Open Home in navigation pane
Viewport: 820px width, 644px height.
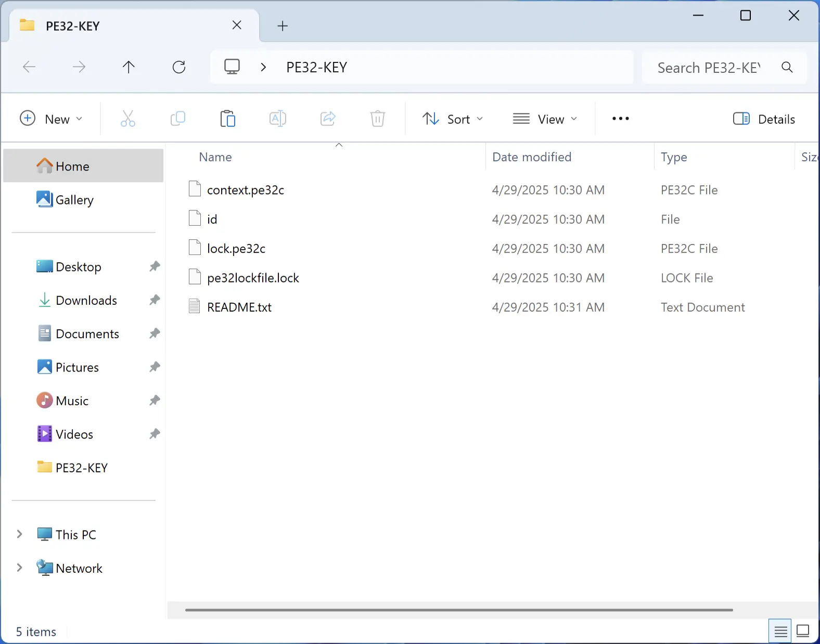(83, 165)
